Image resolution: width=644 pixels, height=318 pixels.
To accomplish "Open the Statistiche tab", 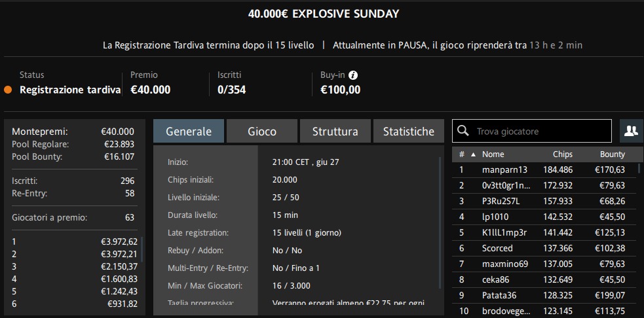I will [x=409, y=132].
